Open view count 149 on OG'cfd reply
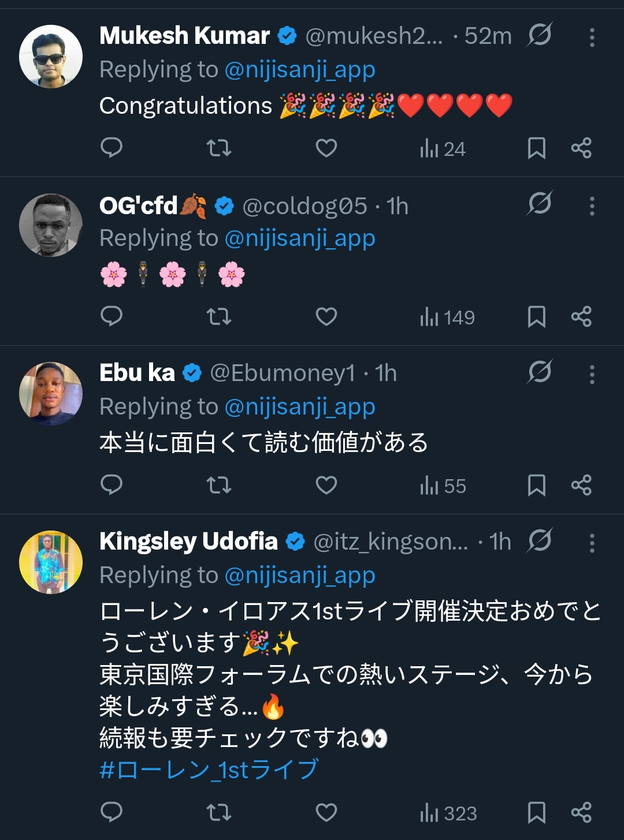The image size is (624, 840). (448, 318)
